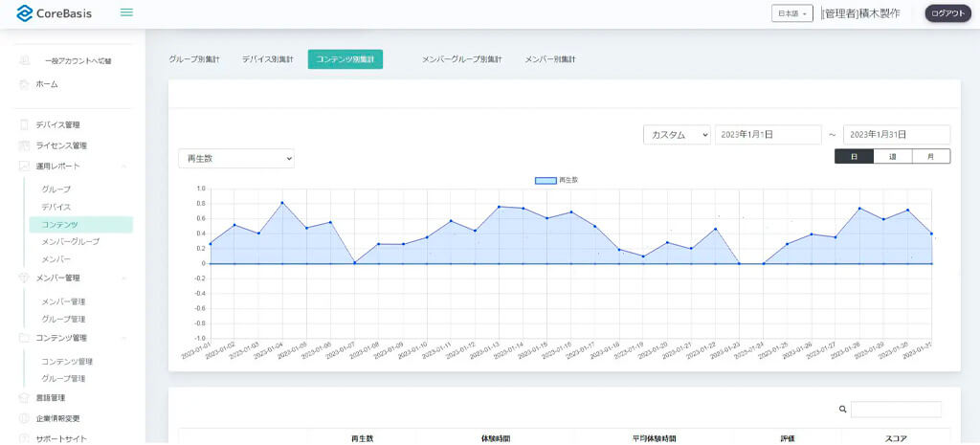Click the start date field 2023年1月1日
Viewport: 980px width, 445px height.
(768, 135)
